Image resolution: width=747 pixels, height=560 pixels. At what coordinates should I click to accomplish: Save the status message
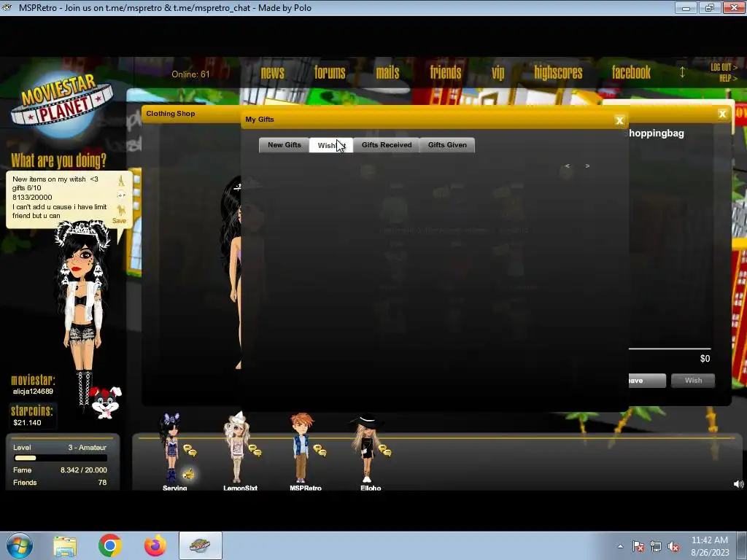(119, 221)
